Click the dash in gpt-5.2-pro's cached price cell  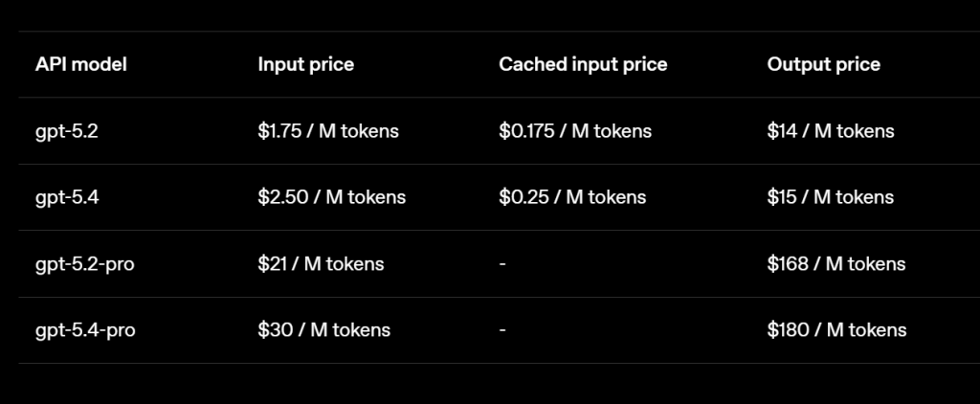(x=502, y=263)
